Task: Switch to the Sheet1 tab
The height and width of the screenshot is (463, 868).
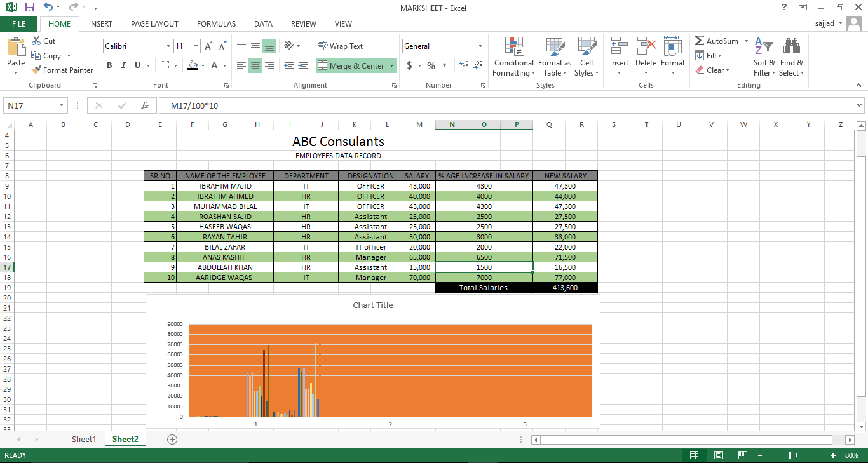Action: pos(83,439)
